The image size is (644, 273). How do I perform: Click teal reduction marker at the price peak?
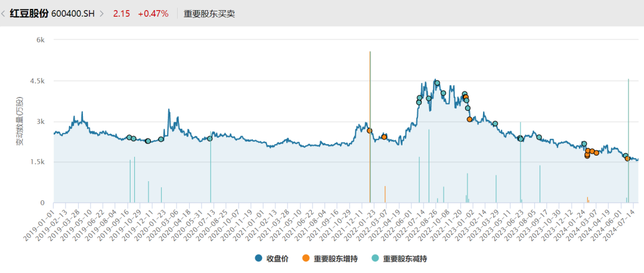(x=437, y=83)
